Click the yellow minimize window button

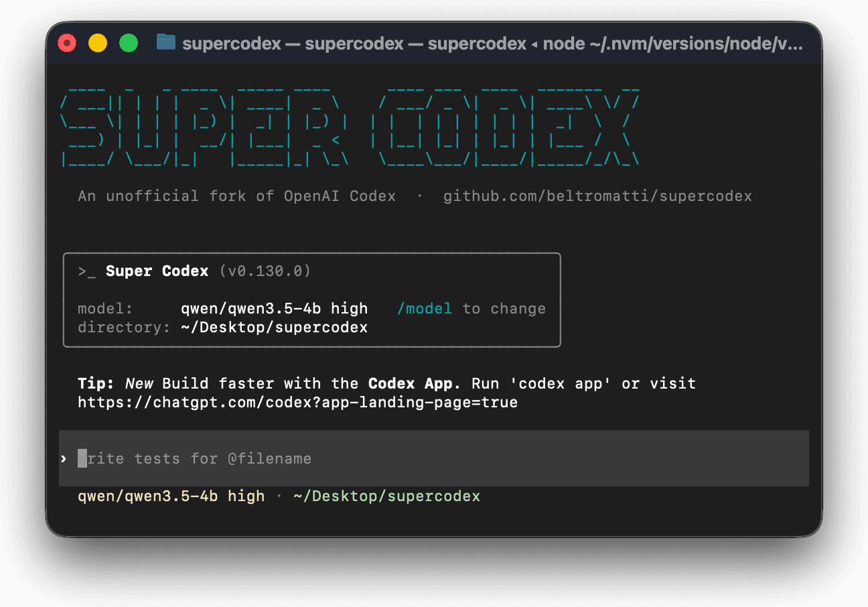[98, 44]
